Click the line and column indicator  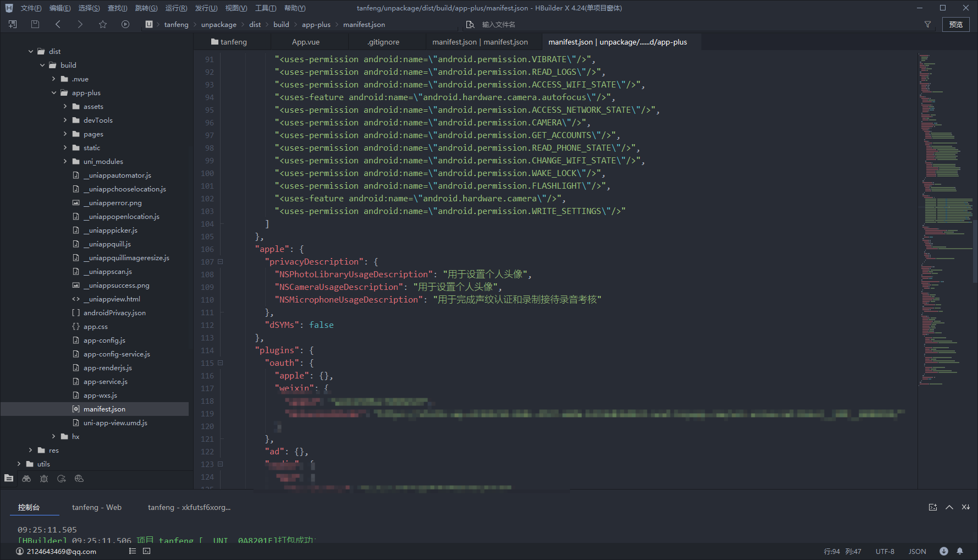click(x=843, y=551)
